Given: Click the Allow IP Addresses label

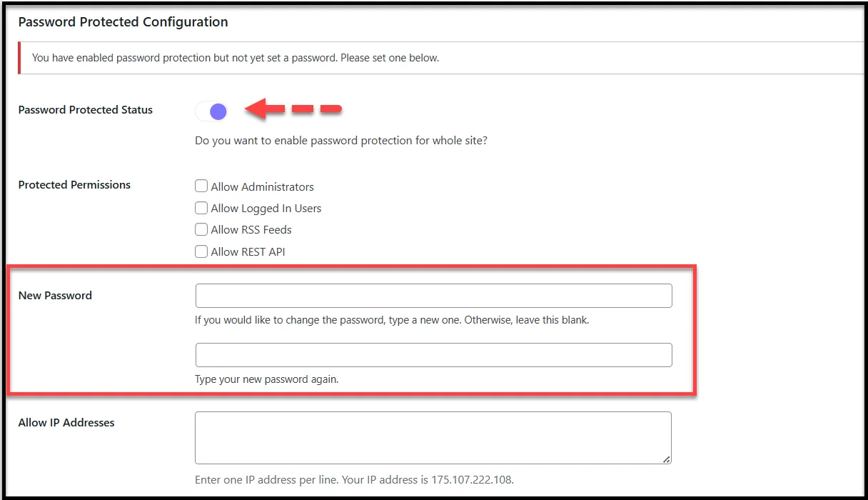Looking at the screenshot, I should 66,421.
